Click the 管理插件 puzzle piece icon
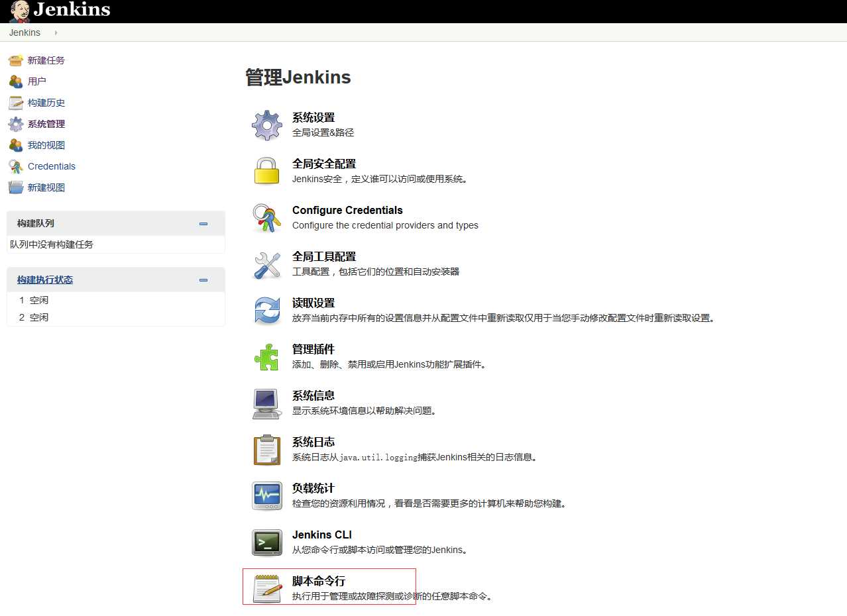This screenshot has height=616, width=847. (267, 357)
